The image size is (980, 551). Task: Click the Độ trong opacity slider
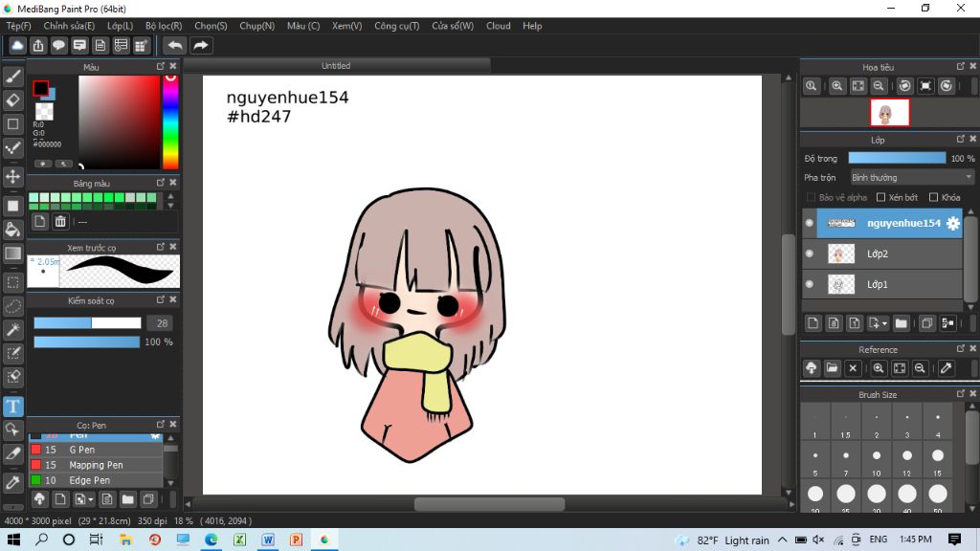point(897,158)
